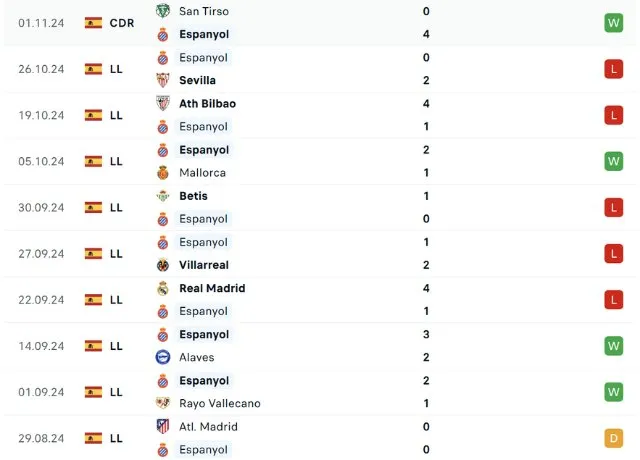Click the Mallorca club crest icon
Viewport: 640px width, 460px height.
pos(163,173)
